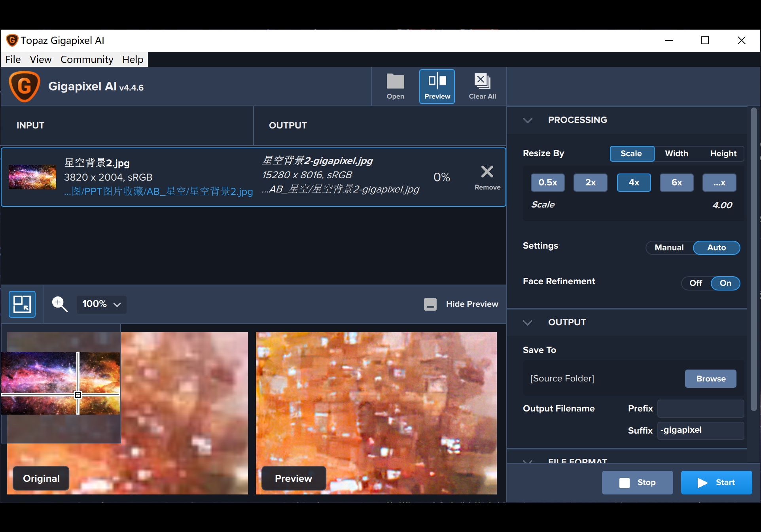
Task: Click the output filename 星空背景2-gigapixel.jpg
Action: coord(317,161)
